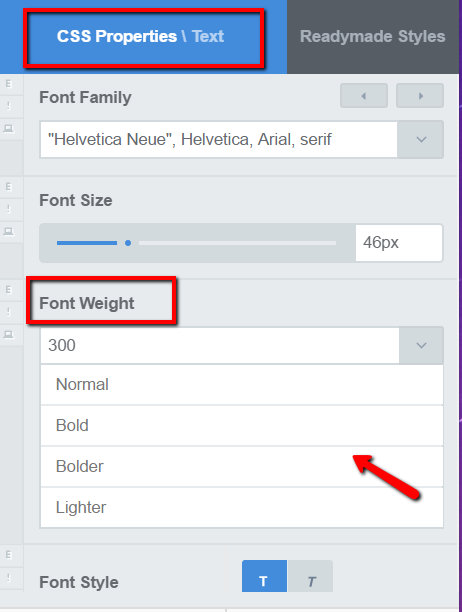The width and height of the screenshot is (462, 612).
Task: Open the Font Family dropdown arrow
Action: pos(421,139)
